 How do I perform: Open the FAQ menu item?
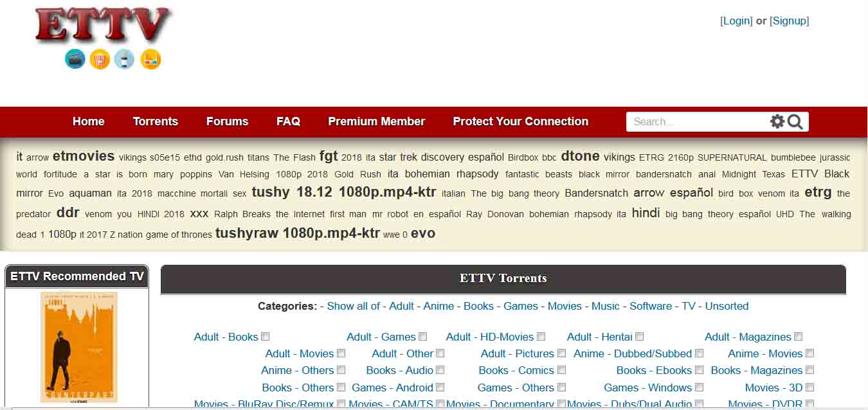[288, 121]
